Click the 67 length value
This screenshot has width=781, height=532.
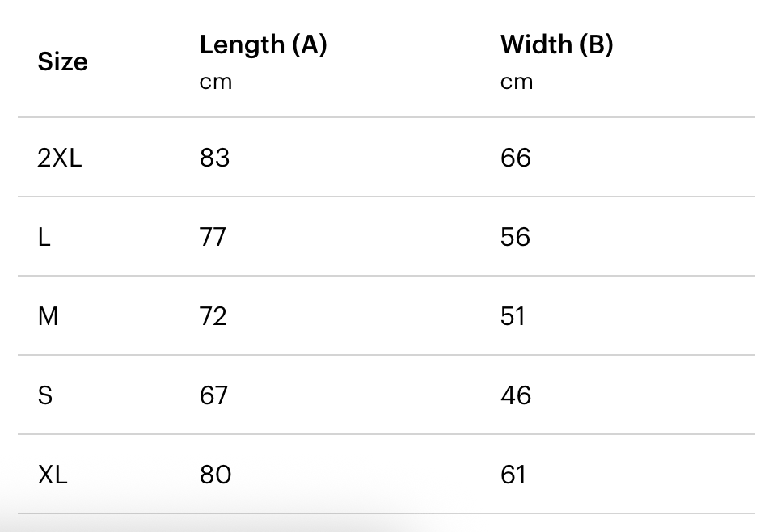(214, 395)
